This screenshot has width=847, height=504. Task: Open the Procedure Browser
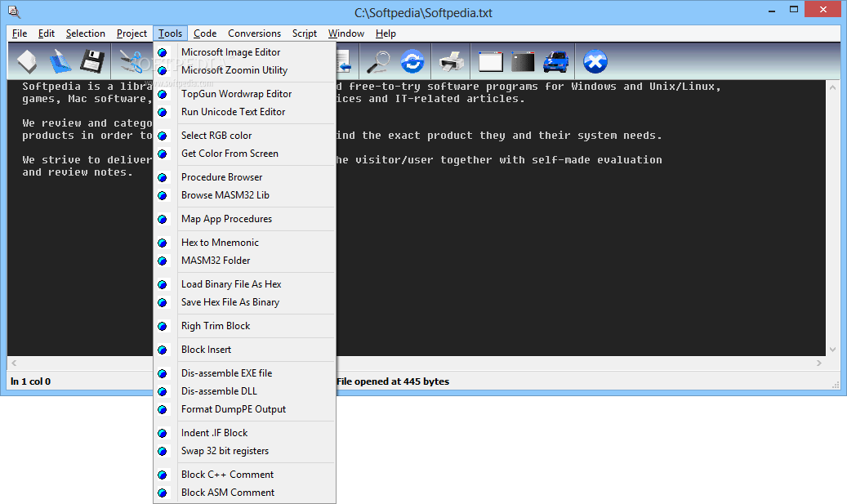(244, 177)
